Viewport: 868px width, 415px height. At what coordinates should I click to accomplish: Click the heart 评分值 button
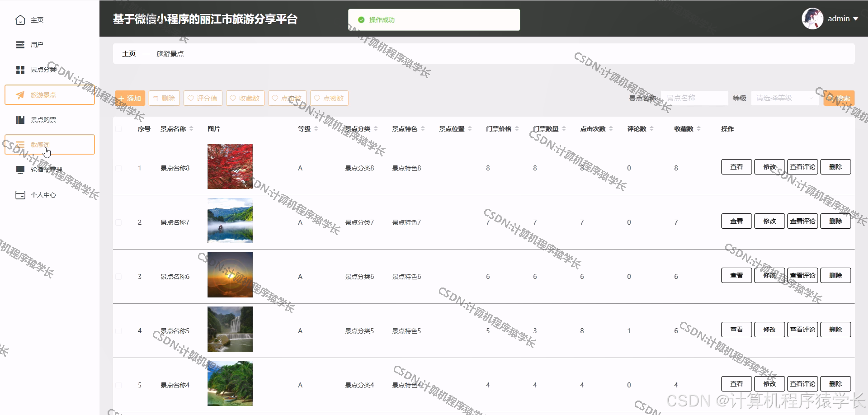click(x=203, y=98)
